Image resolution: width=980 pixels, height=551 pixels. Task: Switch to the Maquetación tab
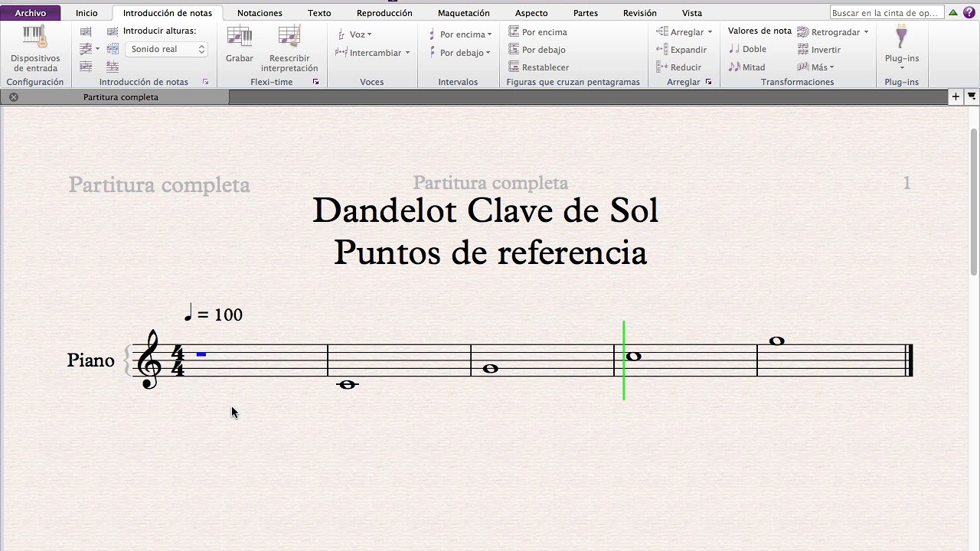[x=464, y=13]
